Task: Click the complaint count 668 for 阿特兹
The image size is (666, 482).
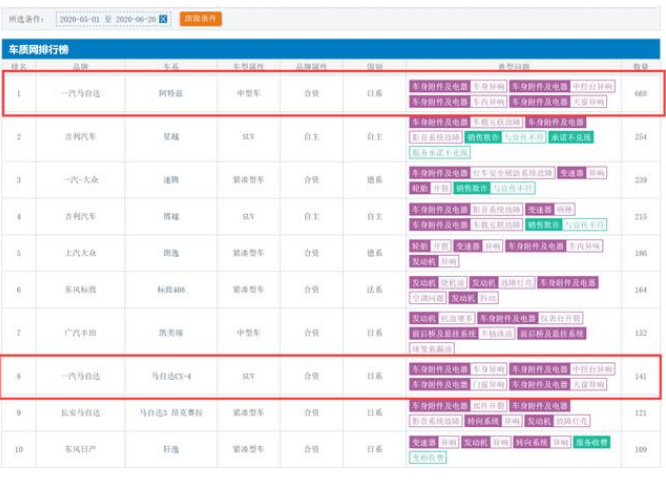Action: coord(641,94)
